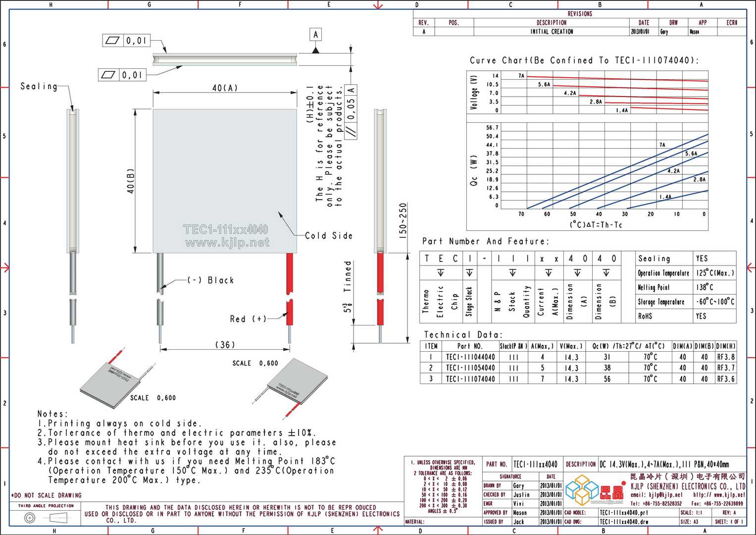This screenshot has width=756, height=535.
Task: Select note 1 'Printing always on cold side'
Action: point(120,424)
